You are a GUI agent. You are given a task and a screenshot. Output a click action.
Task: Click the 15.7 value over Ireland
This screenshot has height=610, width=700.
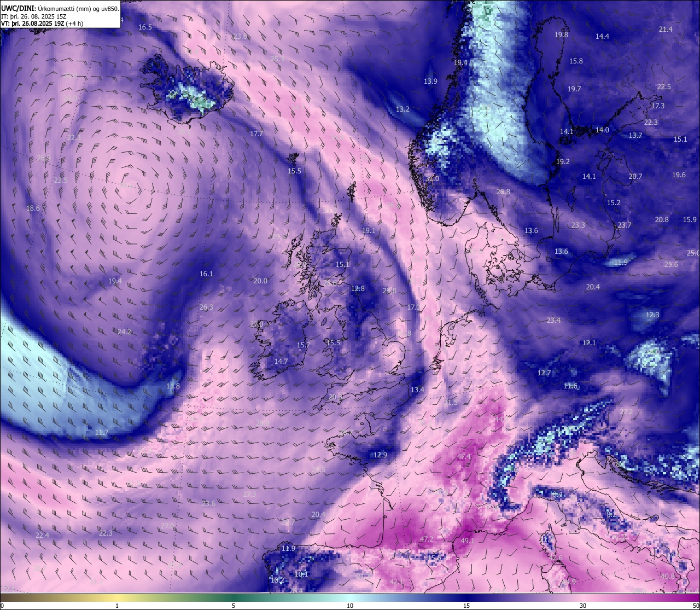tap(304, 345)
